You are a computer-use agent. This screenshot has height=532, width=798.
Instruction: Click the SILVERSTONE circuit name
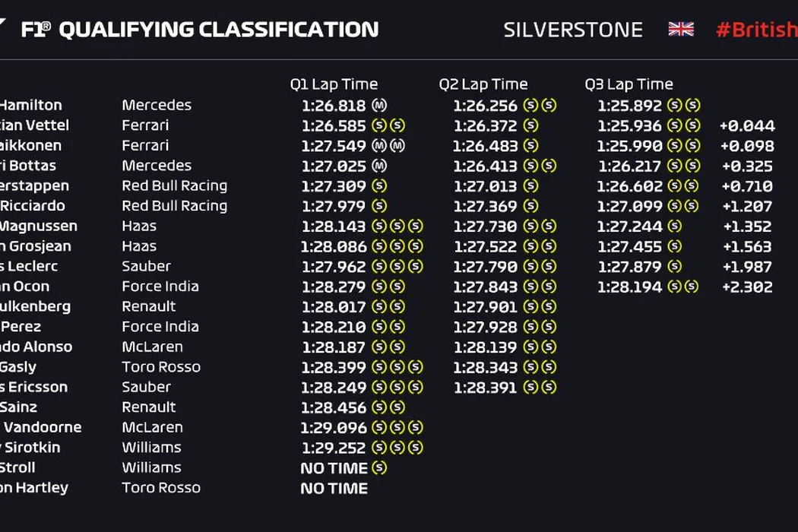click(x=573, y=30)
